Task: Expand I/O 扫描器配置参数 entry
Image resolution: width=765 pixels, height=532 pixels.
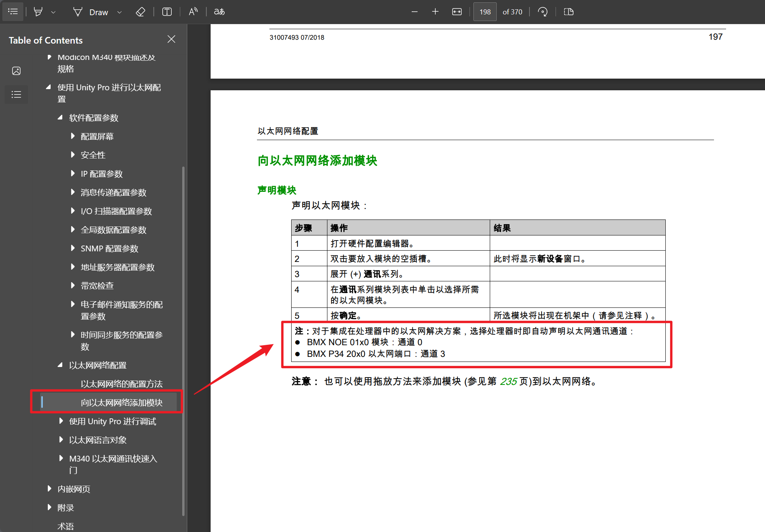Action: [72, 211]
